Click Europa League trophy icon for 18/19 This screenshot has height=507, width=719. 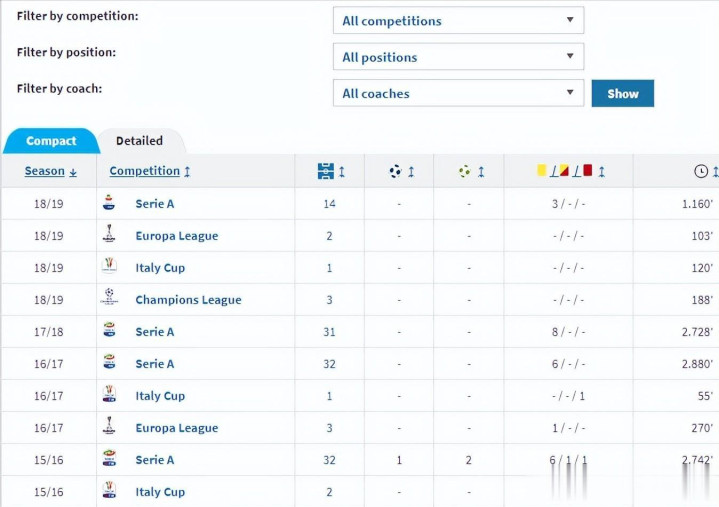(x=109, y=234)
